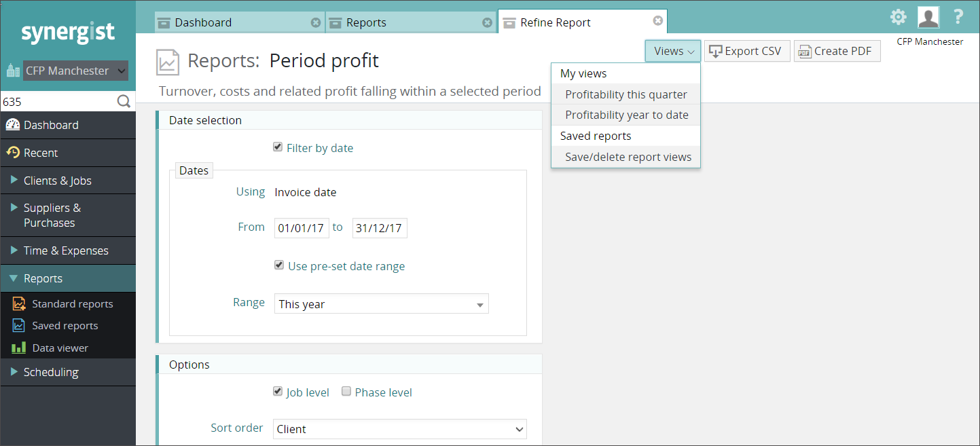
Task: Open the Data viewer chart icon
Action: tap(19, 348)
